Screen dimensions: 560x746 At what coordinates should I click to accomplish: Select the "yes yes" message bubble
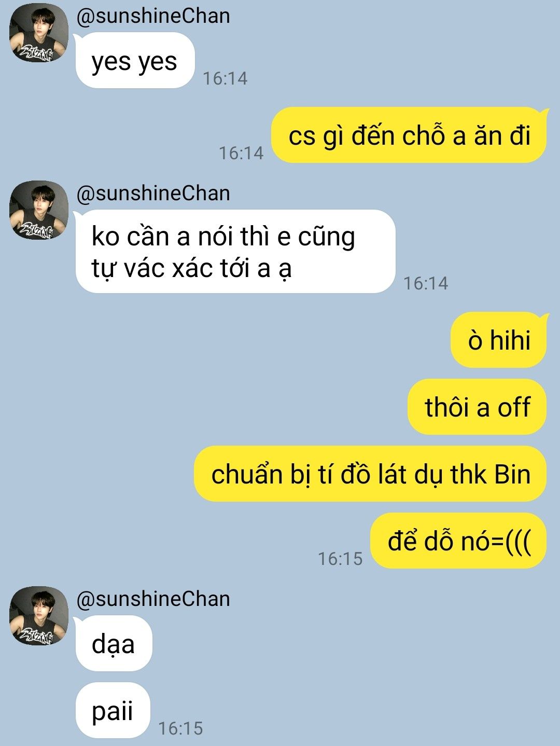tap(134, 61)
